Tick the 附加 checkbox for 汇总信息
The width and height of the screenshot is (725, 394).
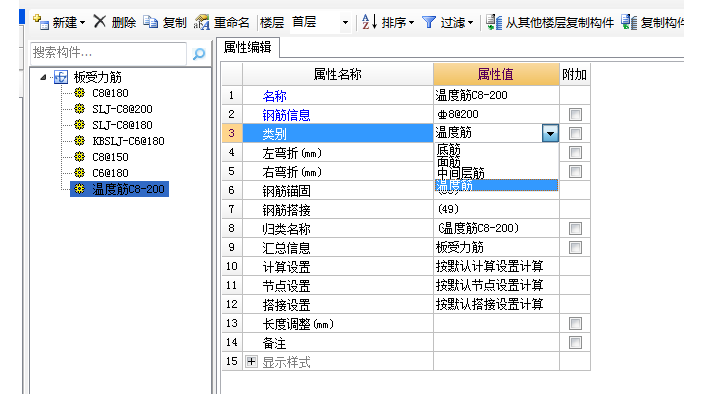tap(575, 247)
